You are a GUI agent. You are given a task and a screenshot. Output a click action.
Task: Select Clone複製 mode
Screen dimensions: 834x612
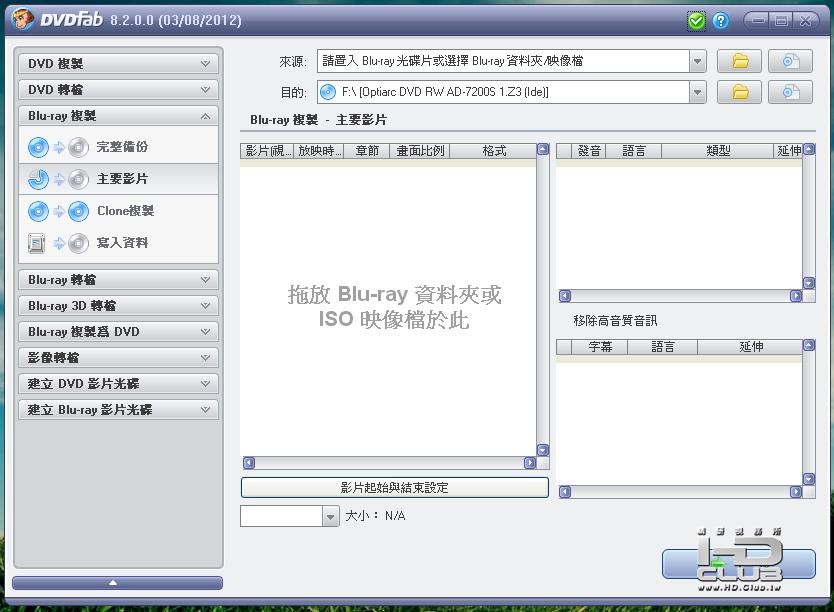coord(119,211)
